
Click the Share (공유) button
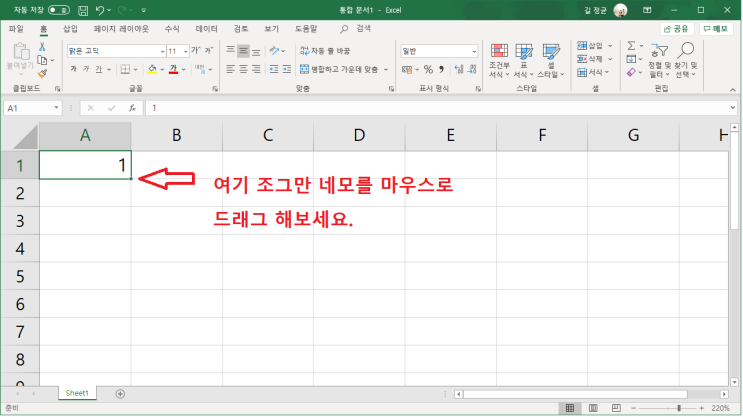click(x=677, y=29)
